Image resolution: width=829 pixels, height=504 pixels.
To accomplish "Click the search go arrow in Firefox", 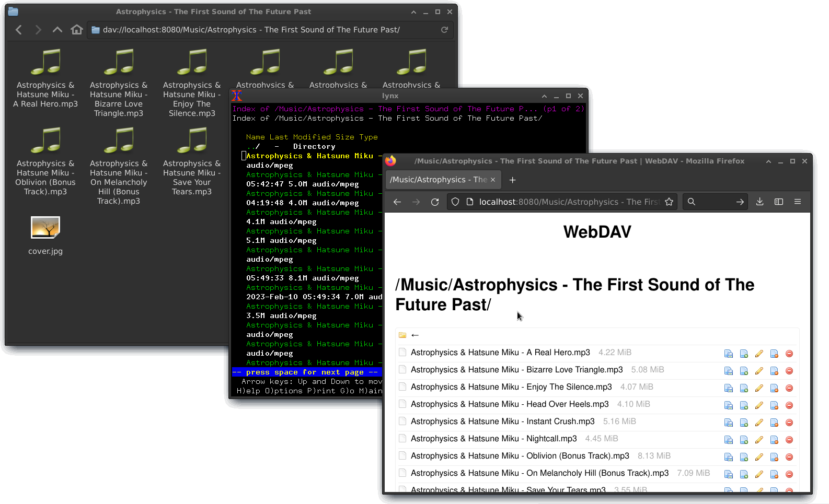I will [x=740, y=202].
